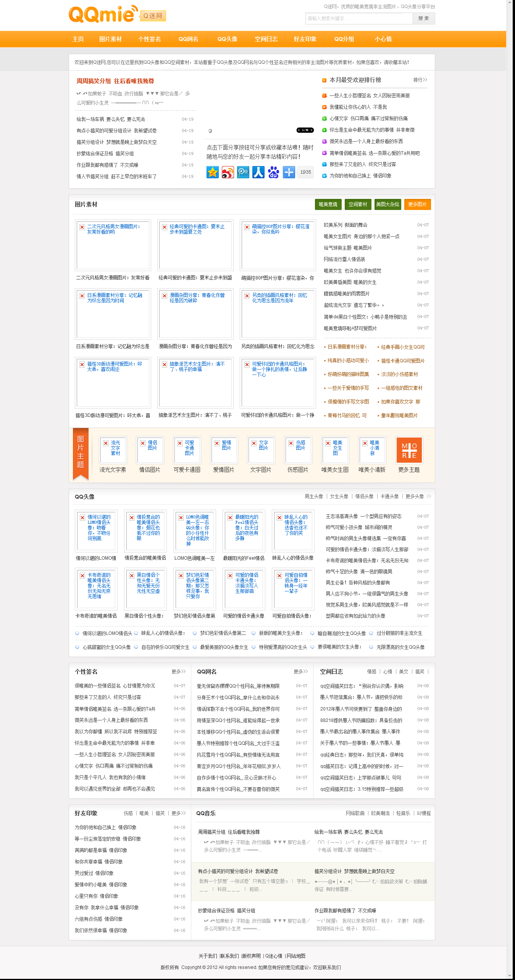Share to Qzone with the star icon
This screenshot has width=515, height=980.
tap(213, 172)
